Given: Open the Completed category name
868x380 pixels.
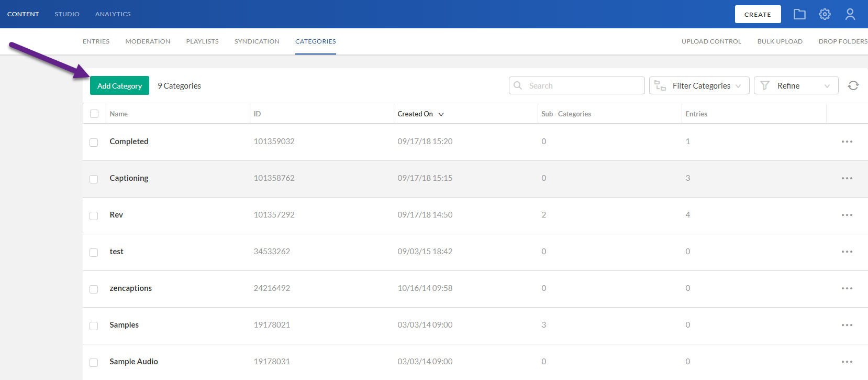Looking at the screenshot, I should [x=129, y=142].
